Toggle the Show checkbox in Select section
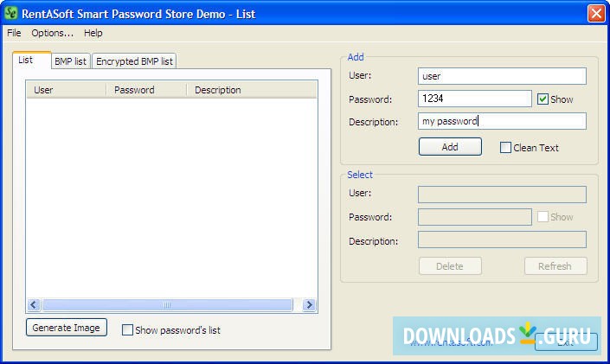Viewport: 610px width, 364px height. coord(543,217)
